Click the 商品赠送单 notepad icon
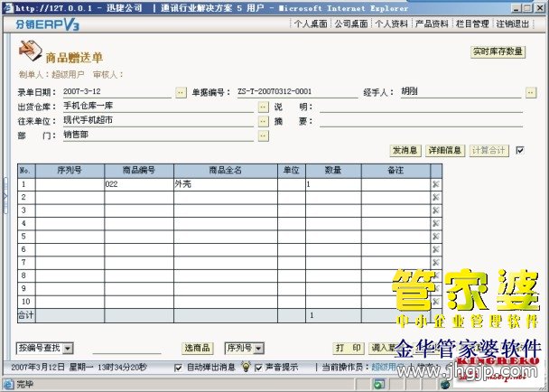549x392 pixels. tap(30, 51)
